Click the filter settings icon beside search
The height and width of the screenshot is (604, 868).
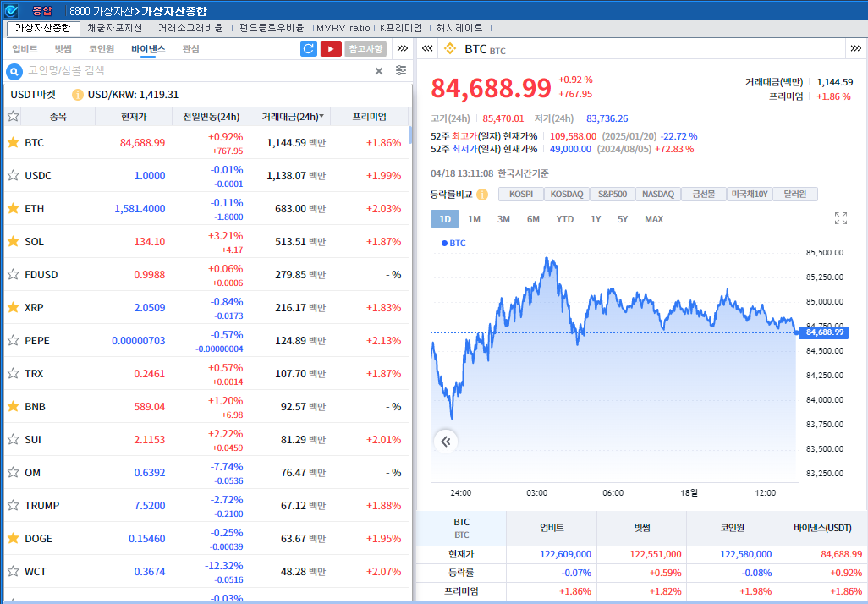(401, 71)
